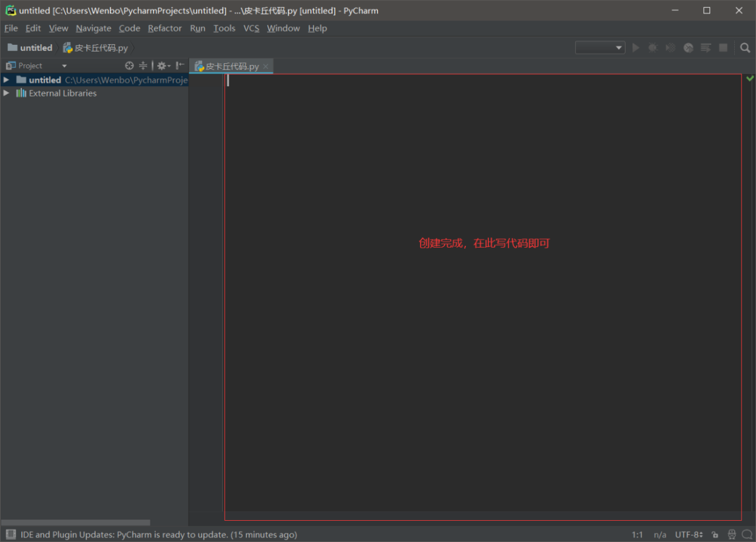This screenshot has width=756, height=542.
Task: Click n/a line separator indicator
Action: point(660,535)
